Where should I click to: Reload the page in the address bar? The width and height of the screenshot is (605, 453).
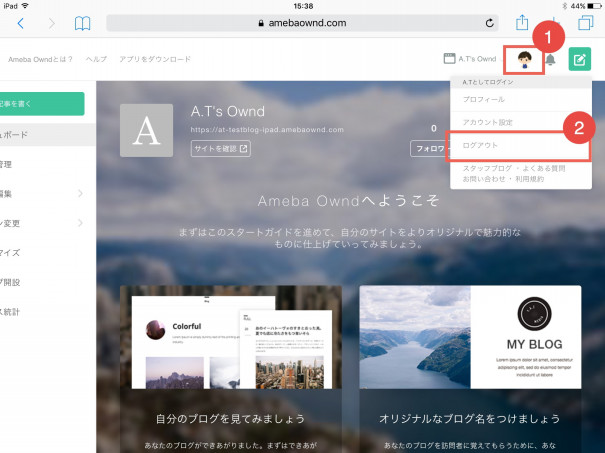point(489,23)
